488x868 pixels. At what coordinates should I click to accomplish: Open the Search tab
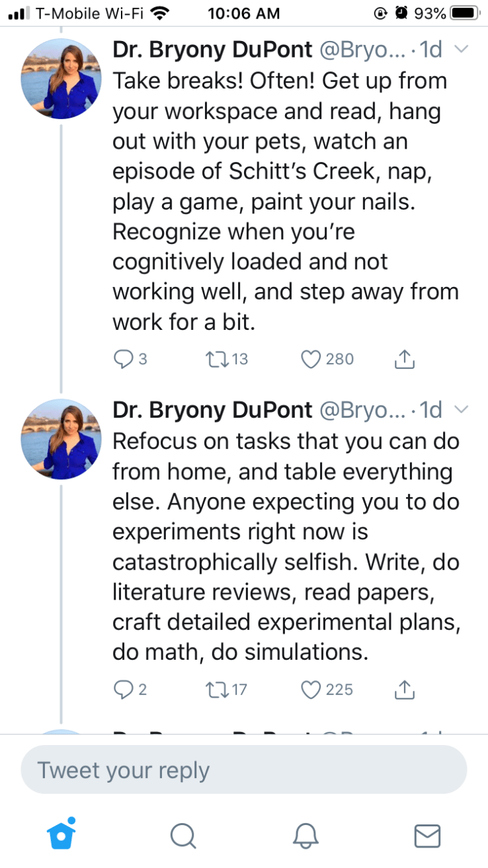point(183,836)
